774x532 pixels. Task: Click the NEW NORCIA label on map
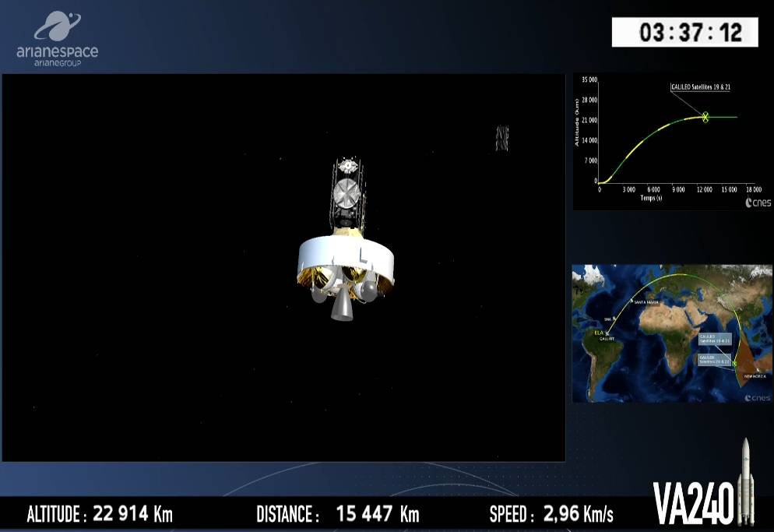click(755, 376)
